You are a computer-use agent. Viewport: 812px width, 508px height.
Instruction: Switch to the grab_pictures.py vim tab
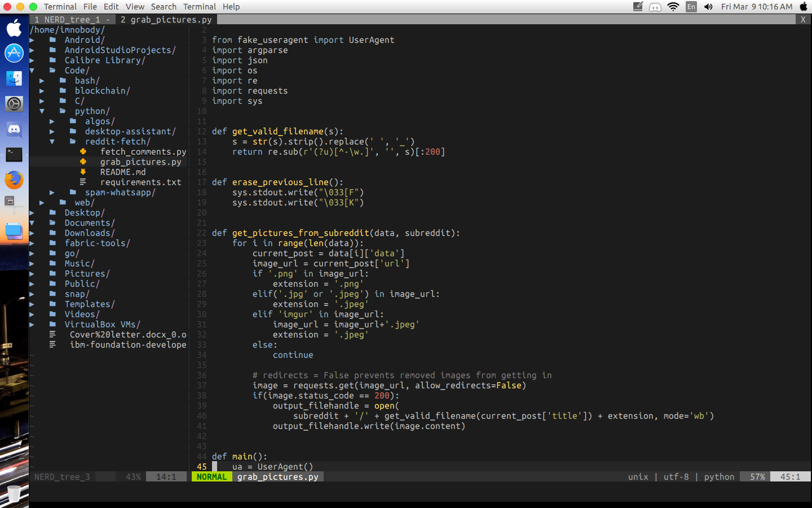point(166,20)
